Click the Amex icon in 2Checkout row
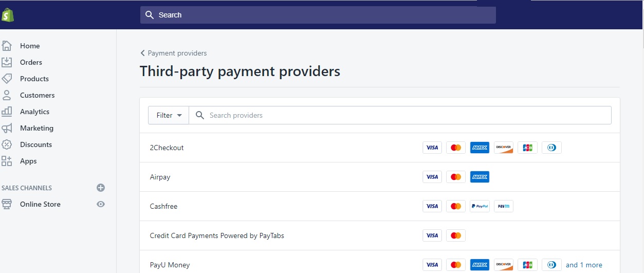Screen dimensions: 644x273 click(x=480, y=148)
